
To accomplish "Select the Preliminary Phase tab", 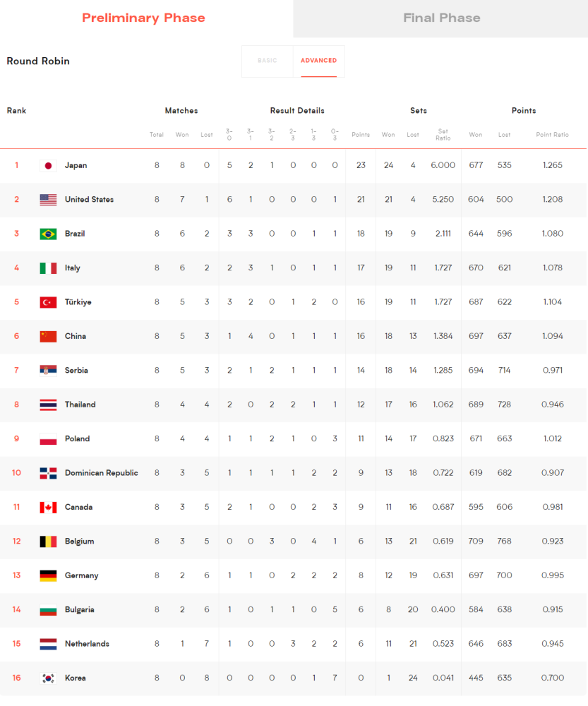I will pos(143,18).
